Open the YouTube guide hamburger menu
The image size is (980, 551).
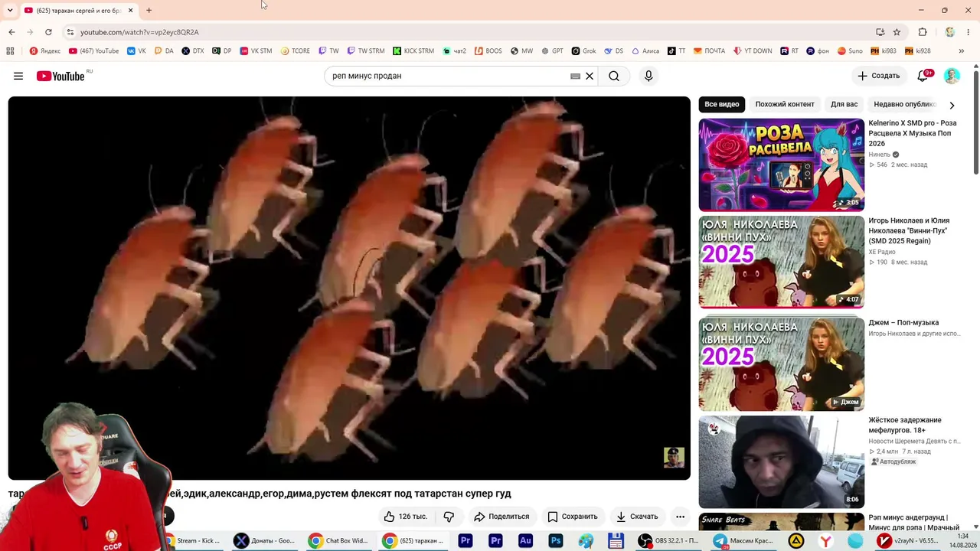point(18,76)
